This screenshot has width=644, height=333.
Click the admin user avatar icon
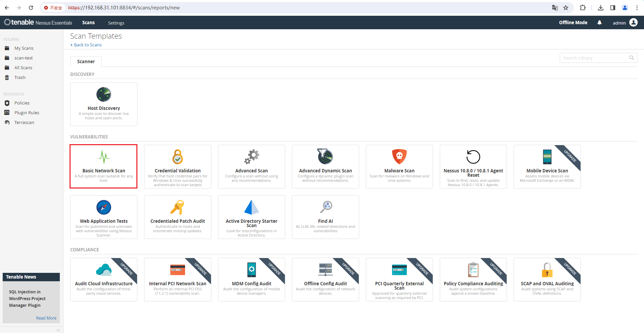coord(634,23)
